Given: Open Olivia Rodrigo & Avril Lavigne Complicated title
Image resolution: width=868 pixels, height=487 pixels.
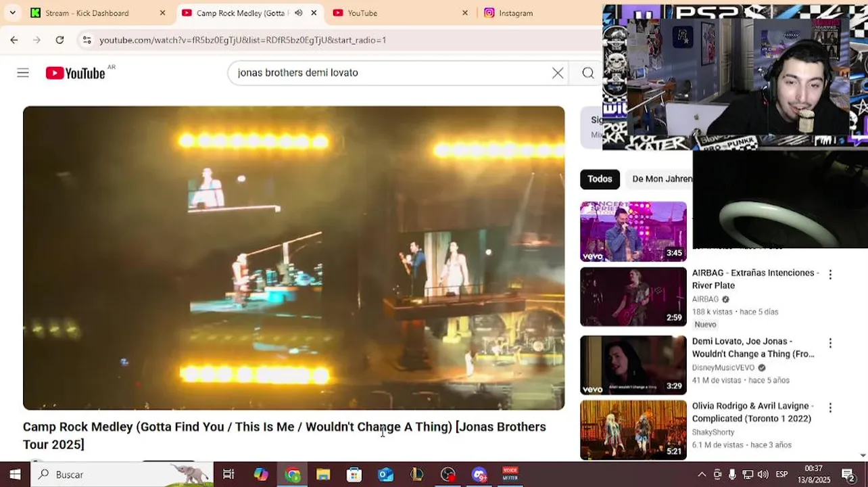Looking at the screenshot, I should click(x=752, y=412).
